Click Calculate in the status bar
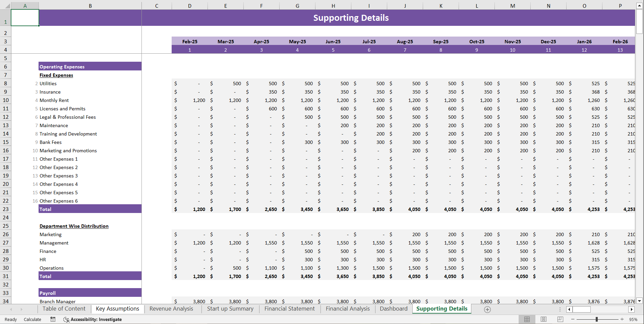644x324 pixels. (x=32, y=319)
